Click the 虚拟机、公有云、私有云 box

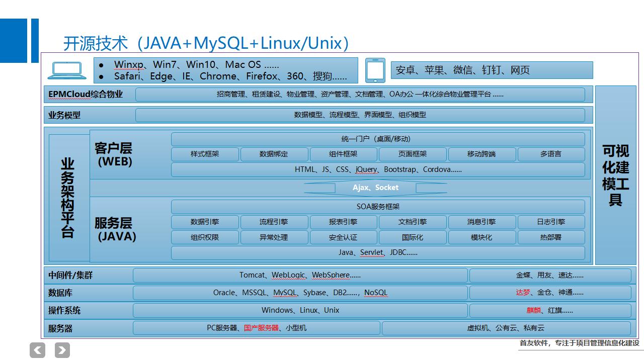pos(506,328)
